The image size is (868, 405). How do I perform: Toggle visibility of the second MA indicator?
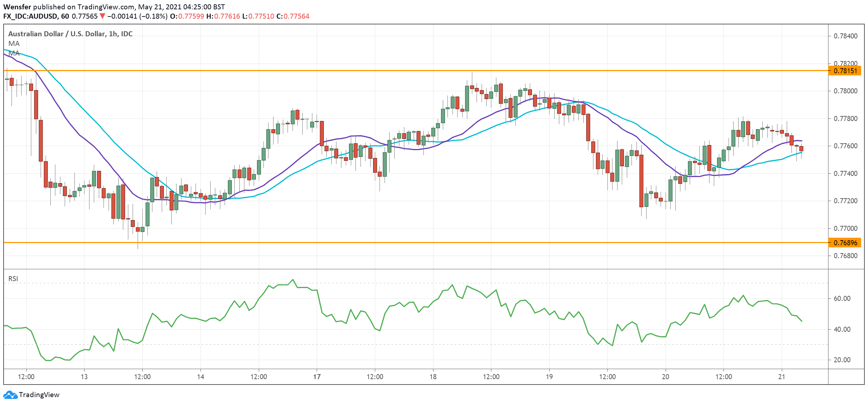click(x=14, y=53)
